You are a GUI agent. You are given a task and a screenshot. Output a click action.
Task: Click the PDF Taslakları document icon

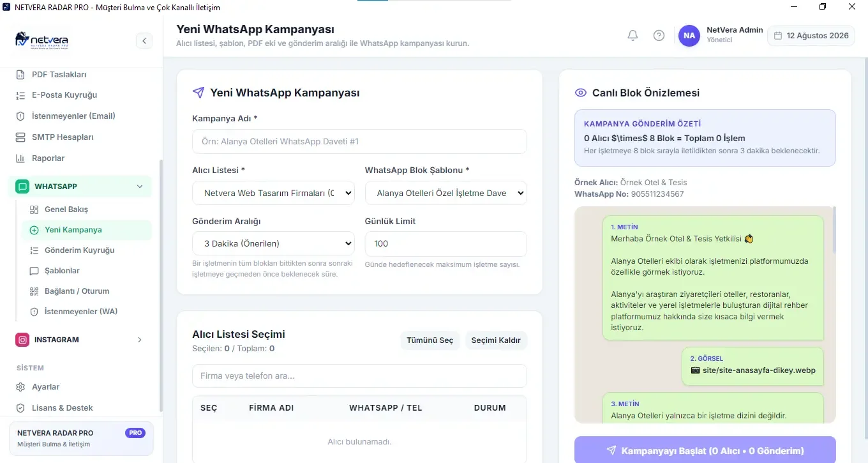(20, 75)
